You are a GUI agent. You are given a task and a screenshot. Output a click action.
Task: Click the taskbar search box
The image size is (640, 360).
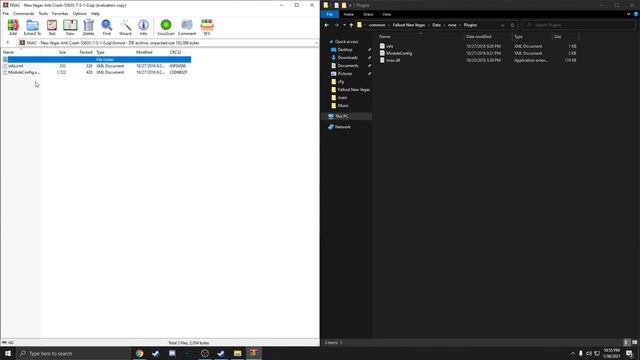tap(73, 353)
